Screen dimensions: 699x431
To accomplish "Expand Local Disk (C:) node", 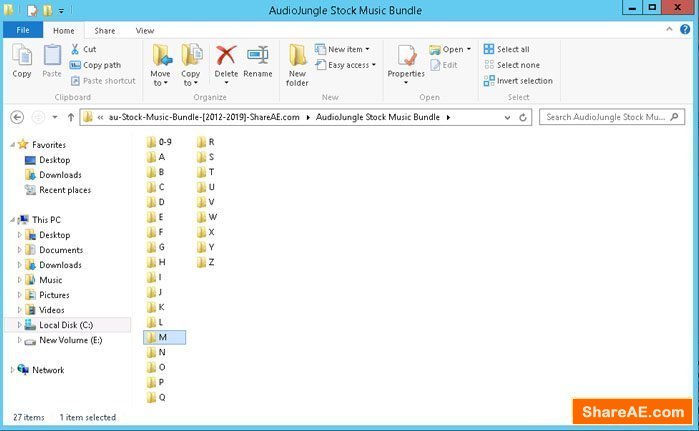I will (x=19, y=325).
